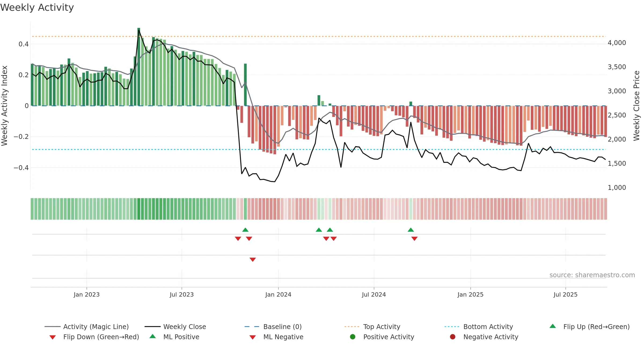The image size is (644, 362).
Task: Click the Weekly Activity chart title
Action: [37, 8]
